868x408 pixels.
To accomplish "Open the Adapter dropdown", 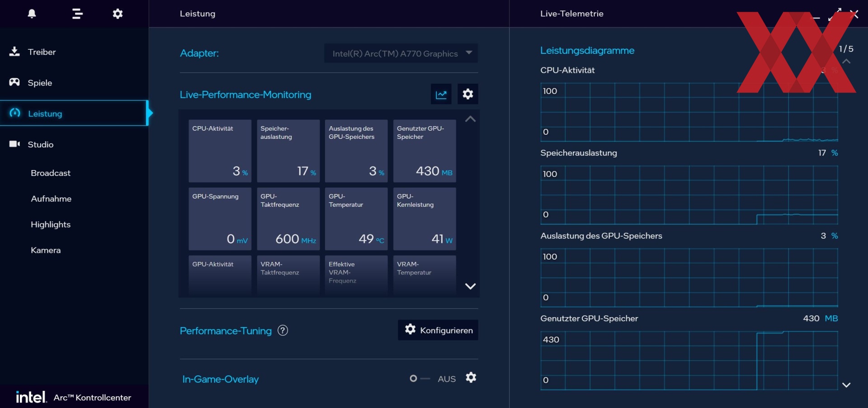I will [401, 53].
